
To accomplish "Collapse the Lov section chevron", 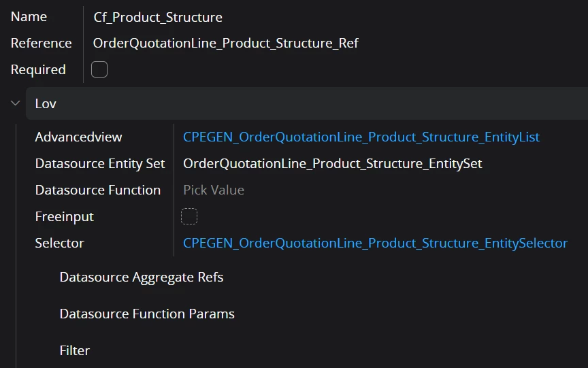I will 15,103.
